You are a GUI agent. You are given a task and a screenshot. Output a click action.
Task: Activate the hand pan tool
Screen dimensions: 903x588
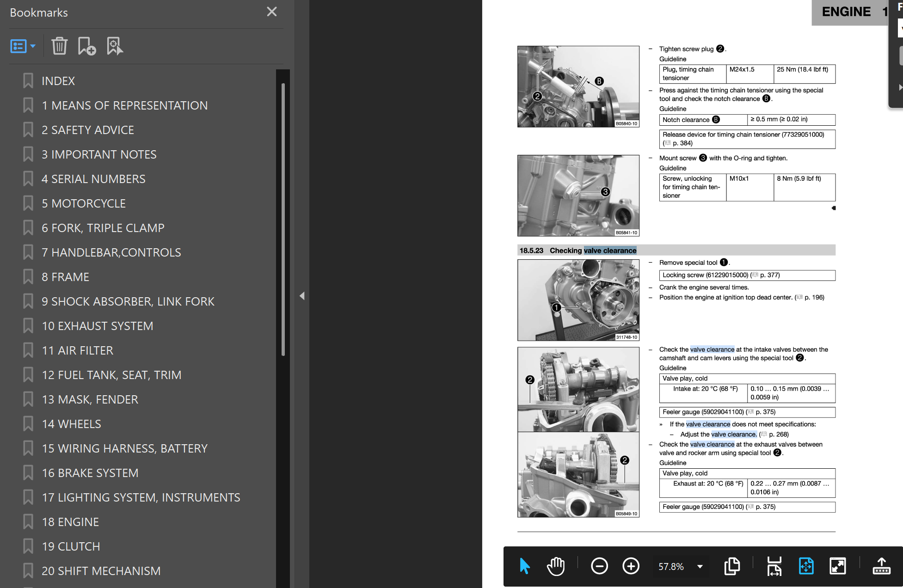click(556, 566)
